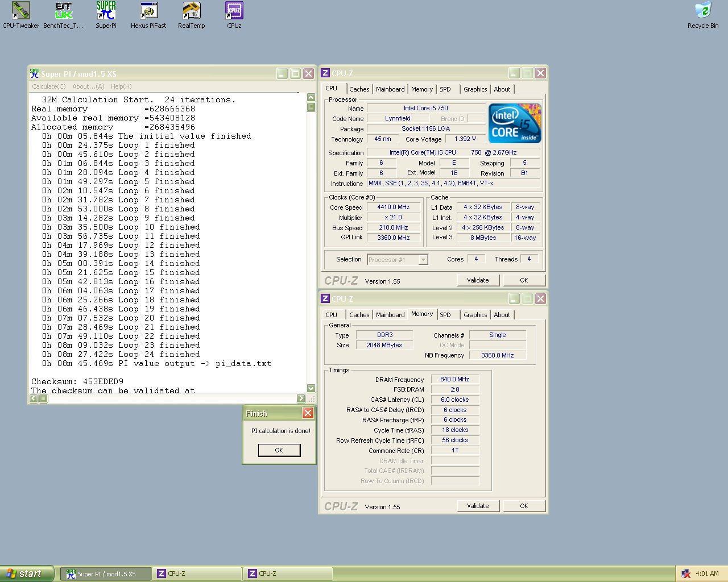Click the security alert tray icon
This screenshot has height=582, width=728.
pyautogui.click(x=686, y=573)
